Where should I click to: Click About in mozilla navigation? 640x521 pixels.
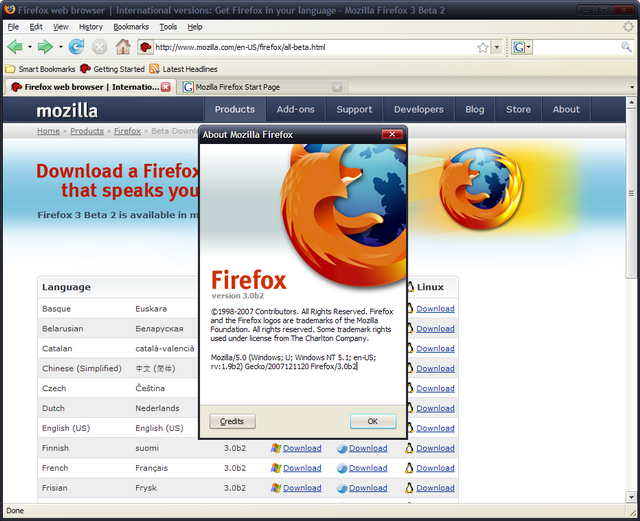pos(566,109)
